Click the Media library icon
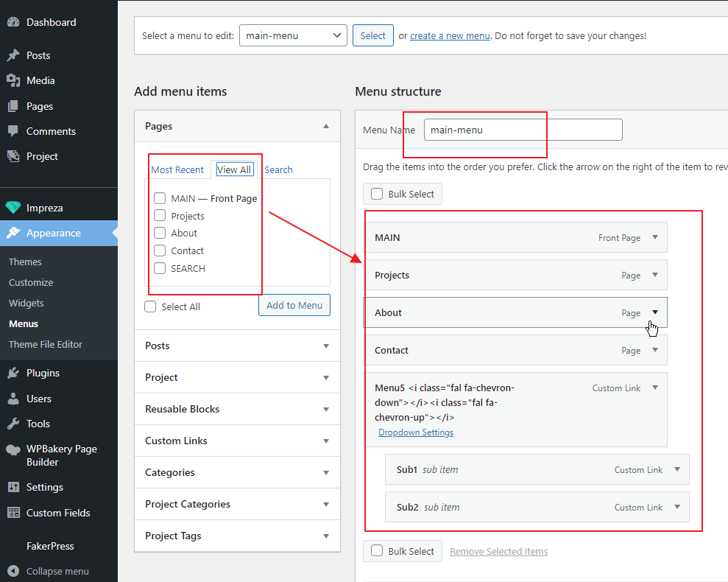This screenshot has height=582, width=728. (x=13, y=80)
